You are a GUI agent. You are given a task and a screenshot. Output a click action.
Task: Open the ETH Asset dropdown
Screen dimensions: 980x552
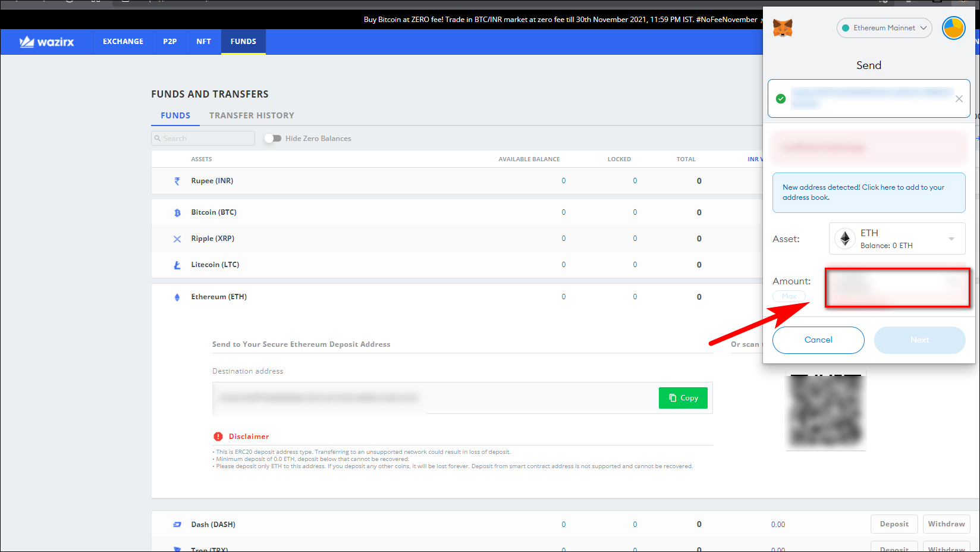tap(897, 239)
